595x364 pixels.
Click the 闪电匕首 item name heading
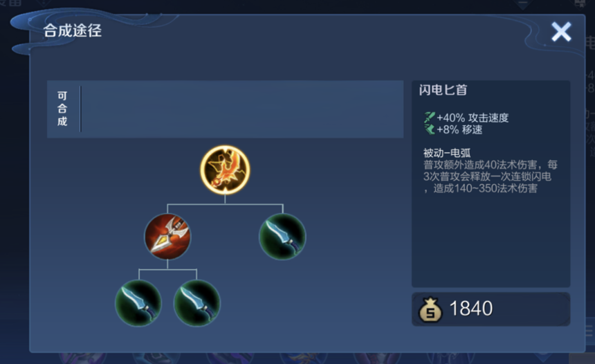click(x=443, y=90)
